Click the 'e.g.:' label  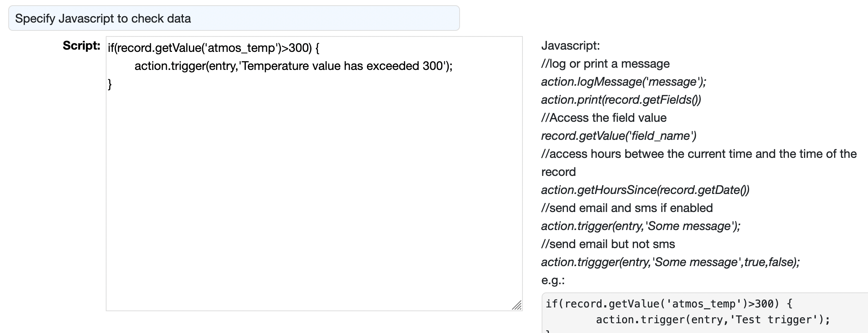(x=553, y=280)
